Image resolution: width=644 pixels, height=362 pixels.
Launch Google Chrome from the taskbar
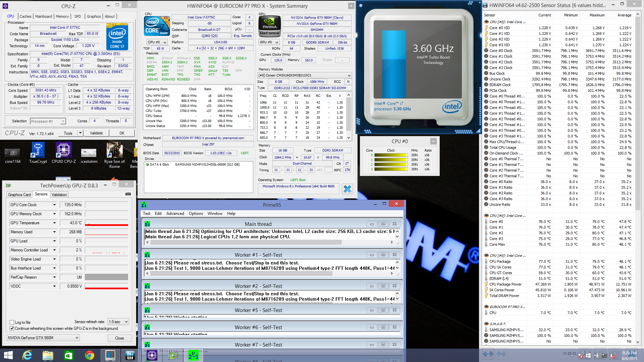point(90,355)
